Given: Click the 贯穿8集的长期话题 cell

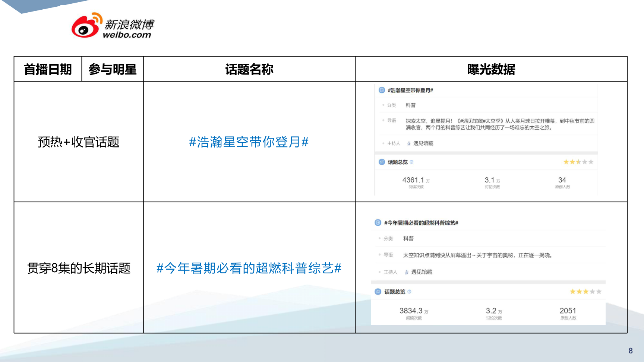Looking at the screenshot, I should [x=79, y=268].
